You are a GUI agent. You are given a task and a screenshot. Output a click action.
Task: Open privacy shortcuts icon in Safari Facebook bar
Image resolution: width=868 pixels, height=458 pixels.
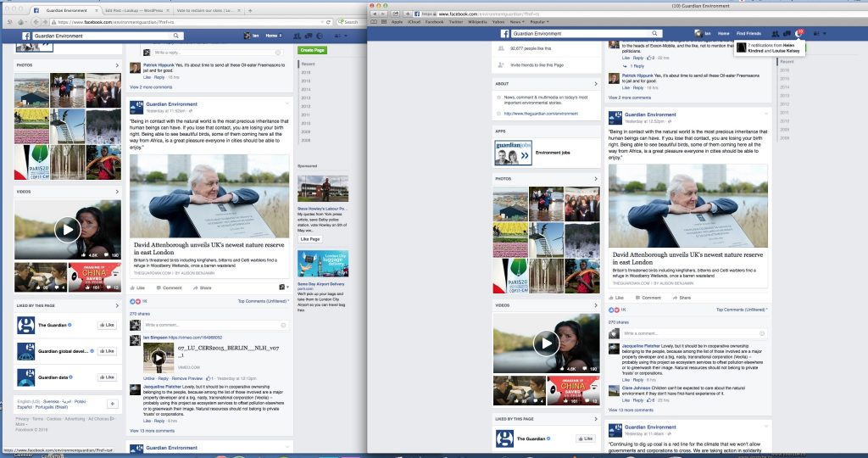pos(816,34)
